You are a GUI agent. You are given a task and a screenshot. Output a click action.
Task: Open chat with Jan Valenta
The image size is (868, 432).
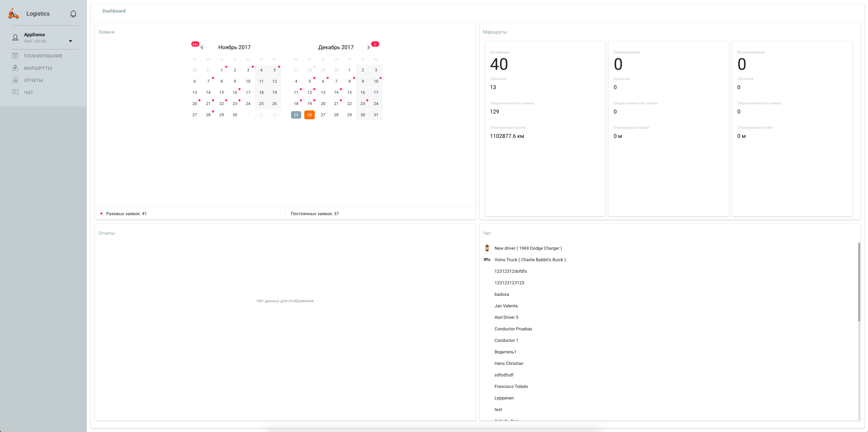click(506, 306)
